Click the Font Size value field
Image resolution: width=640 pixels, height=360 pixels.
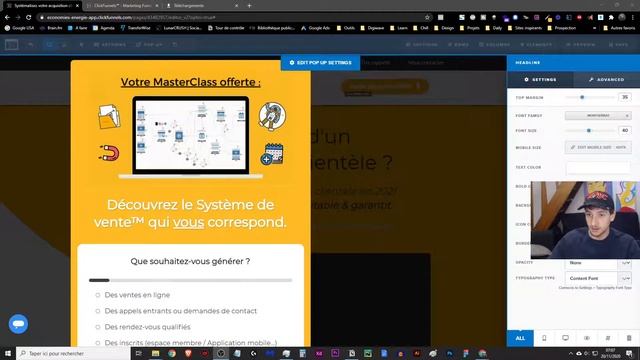point(625,130)
